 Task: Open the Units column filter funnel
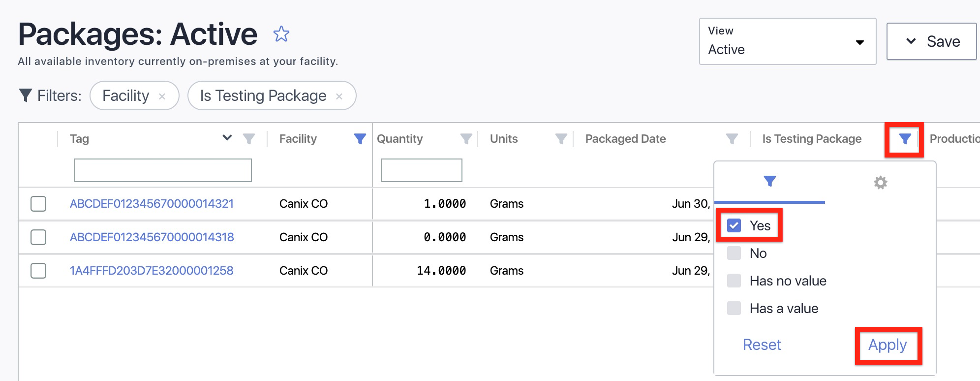click(561, 139)
